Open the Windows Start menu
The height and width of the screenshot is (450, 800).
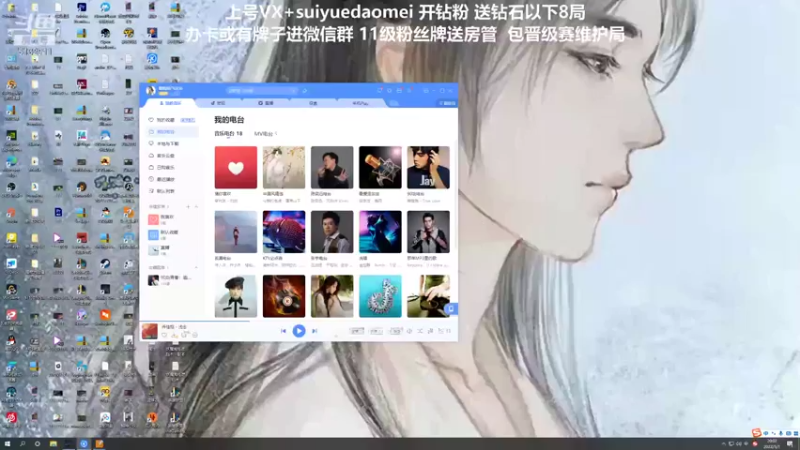click(x=7, y=444)
